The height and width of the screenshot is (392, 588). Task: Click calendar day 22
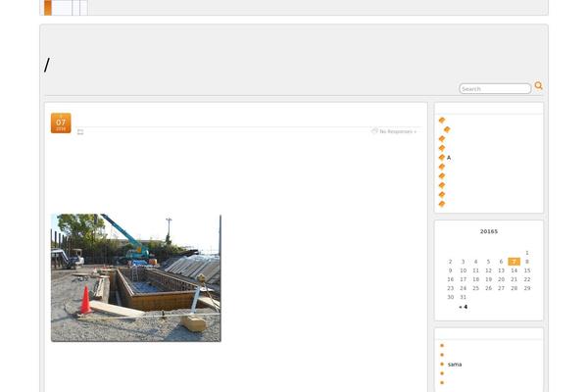click(x=527, y=279)
